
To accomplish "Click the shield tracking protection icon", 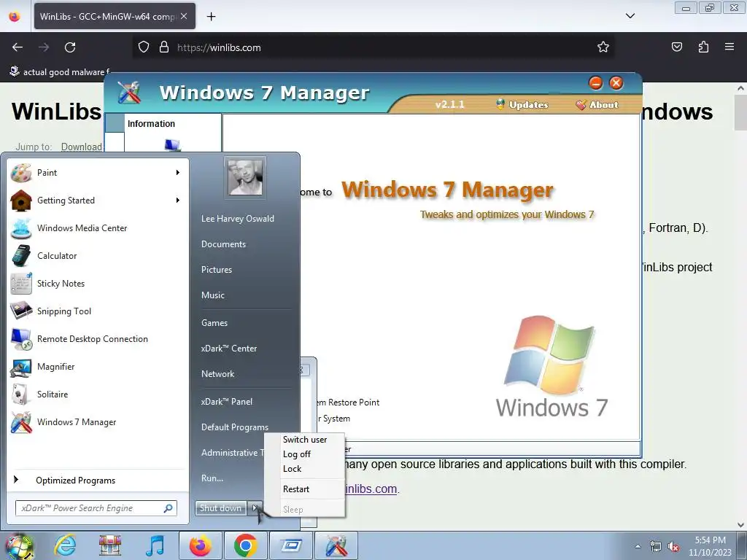I will point(144,47).
